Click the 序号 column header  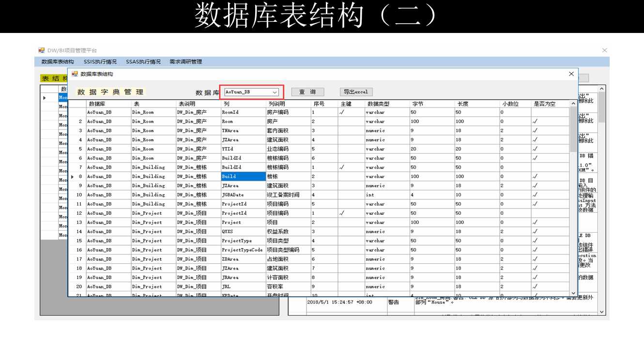pyautogui.click(x=324, y=104)
